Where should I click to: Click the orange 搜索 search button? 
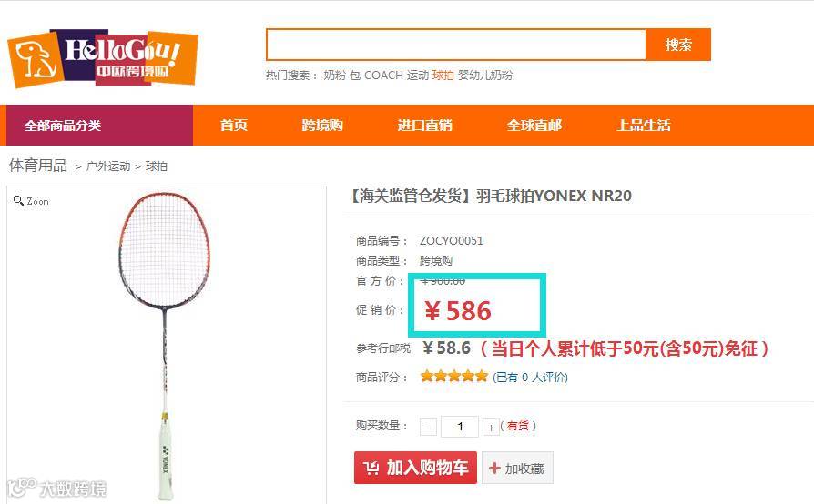tap(678, 45)
